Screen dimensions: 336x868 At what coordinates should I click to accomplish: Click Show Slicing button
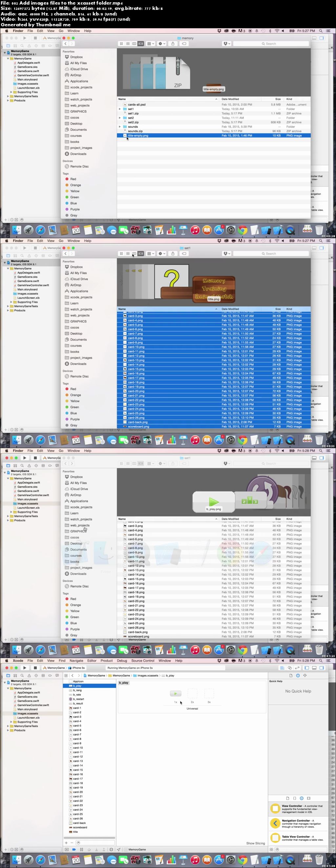[x=256, y=843]
